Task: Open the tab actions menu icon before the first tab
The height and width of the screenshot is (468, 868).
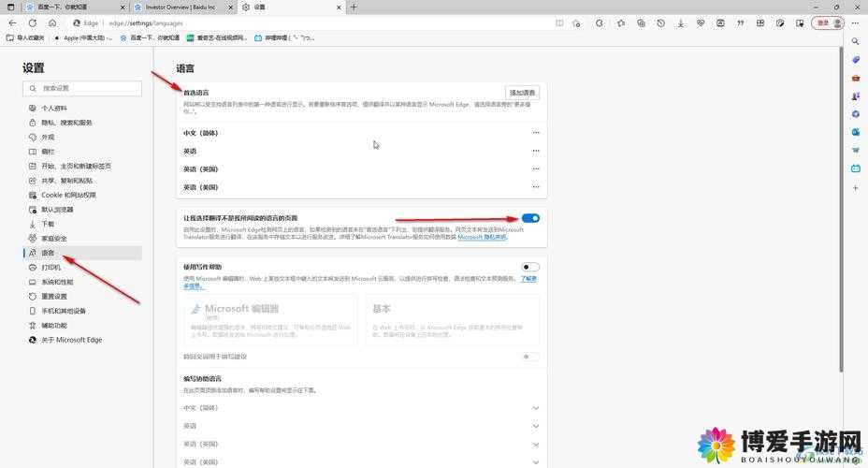Action: 10,7
